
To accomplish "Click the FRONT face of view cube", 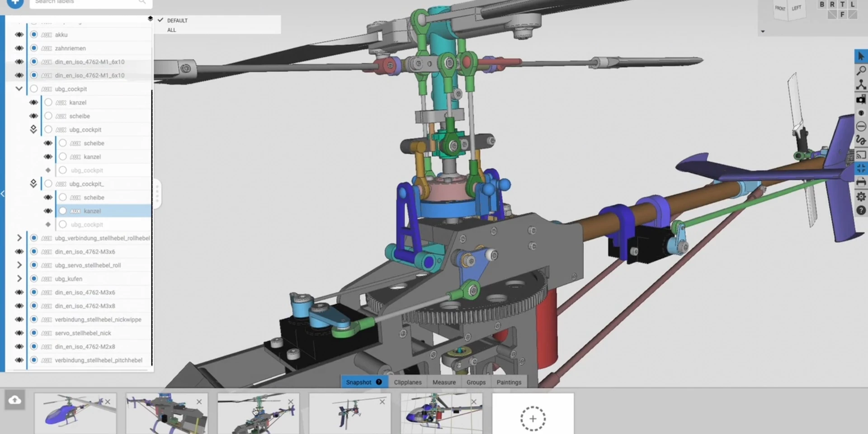I will [x=780, y=9].
